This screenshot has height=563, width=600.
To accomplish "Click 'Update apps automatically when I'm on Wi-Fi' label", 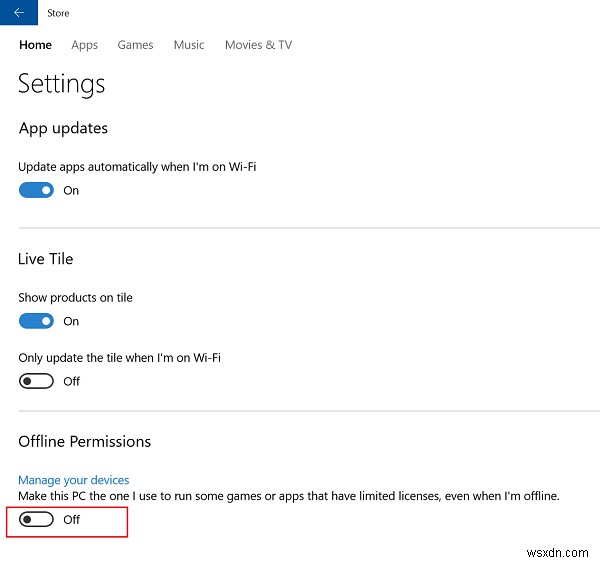I will [x=137, y=167].
